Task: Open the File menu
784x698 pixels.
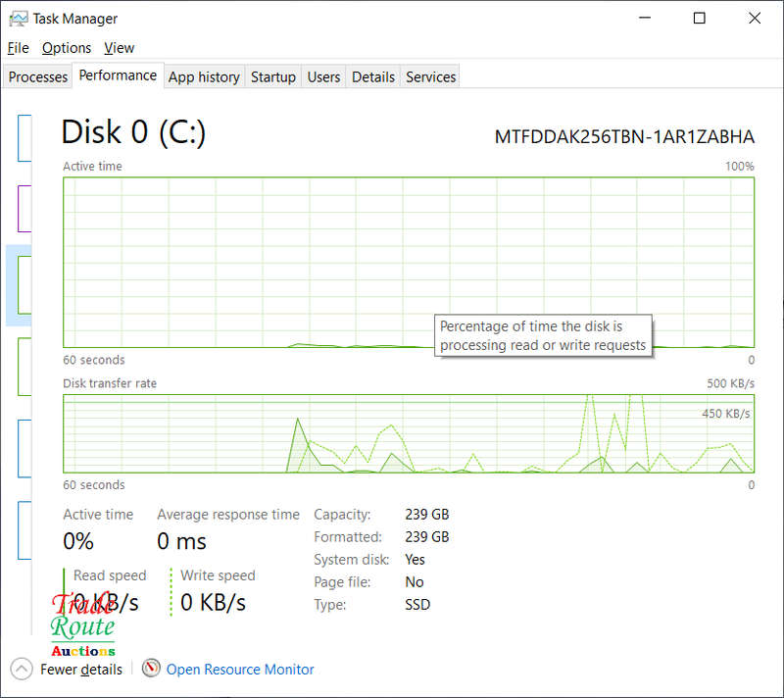Action: coord(19,48)
